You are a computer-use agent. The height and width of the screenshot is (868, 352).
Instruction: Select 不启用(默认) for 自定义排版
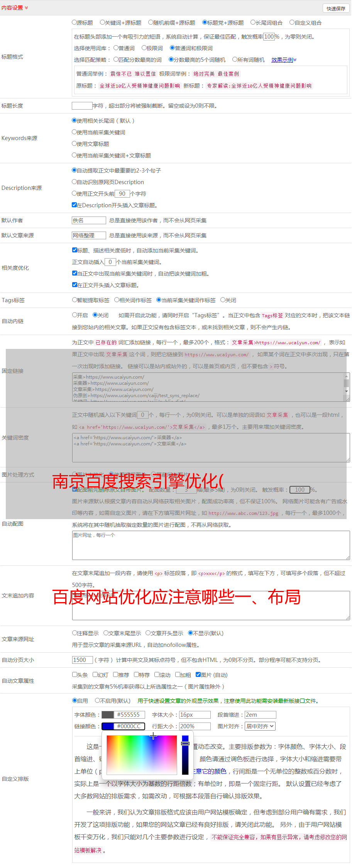tap(97, 700)
